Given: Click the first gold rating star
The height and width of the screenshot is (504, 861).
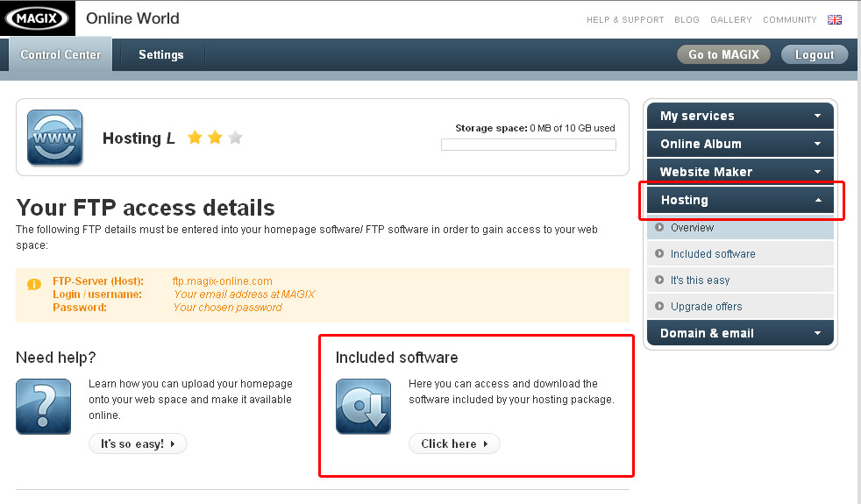Looking at the screenshot, I should (x=195, y=138).
